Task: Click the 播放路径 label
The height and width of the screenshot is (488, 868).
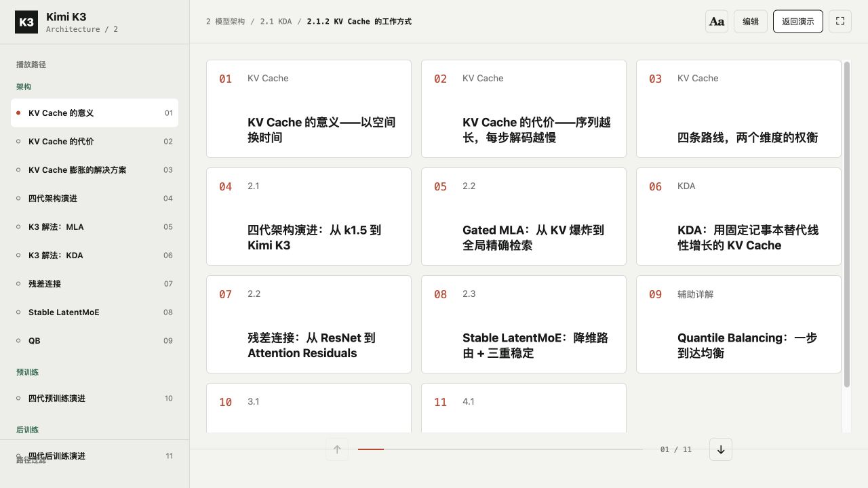Action: [31, 64]
